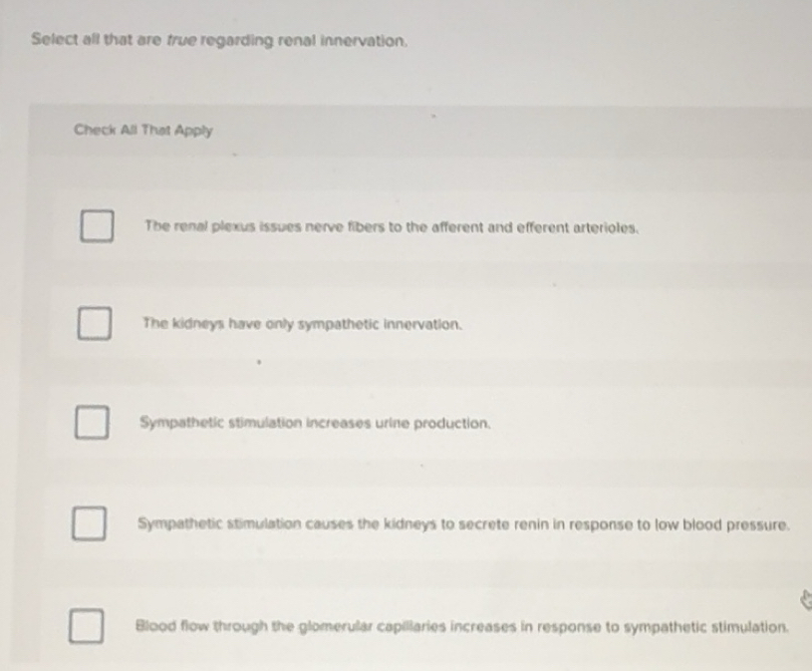This screenshot has width=812, height=671.
Task: Click the row containing the urine production option
Action: point(418,423)
